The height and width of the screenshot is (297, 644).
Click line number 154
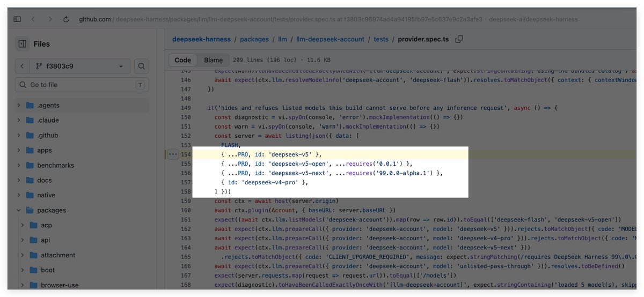coord(186,154)
